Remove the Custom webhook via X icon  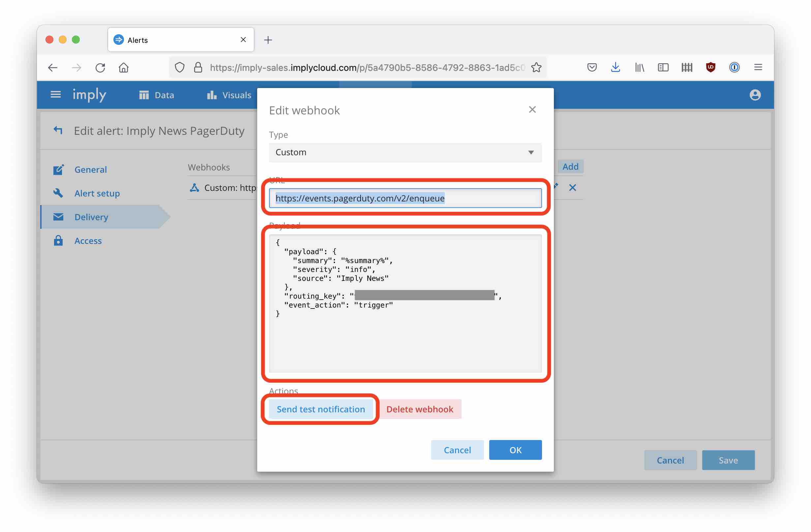(x=572, y=187)
